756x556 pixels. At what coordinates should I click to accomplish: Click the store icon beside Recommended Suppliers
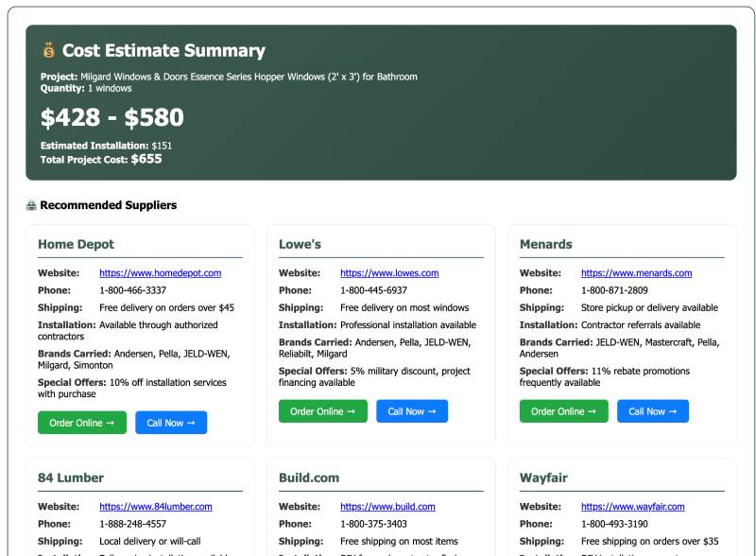pos(31,205)
